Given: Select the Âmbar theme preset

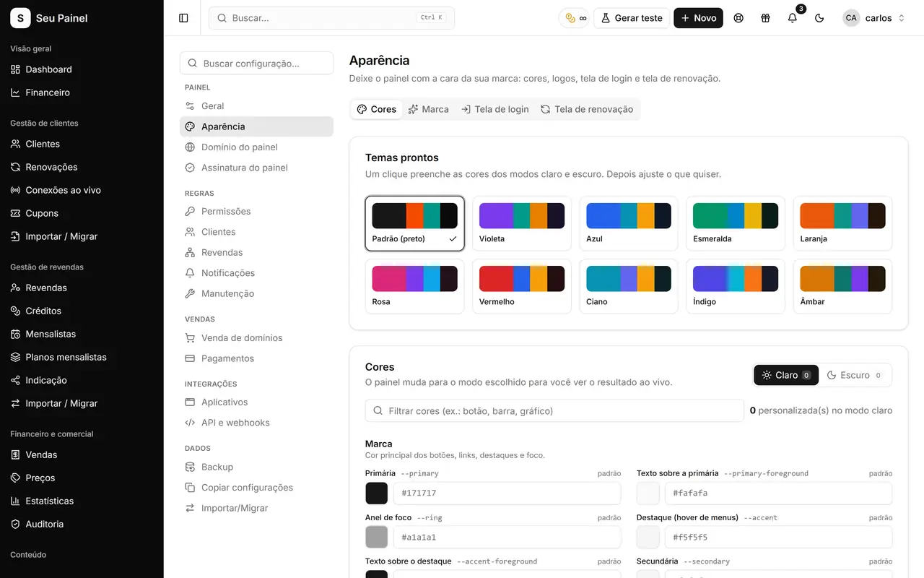Looking at the screenshot, I should [x=842, y=287].
